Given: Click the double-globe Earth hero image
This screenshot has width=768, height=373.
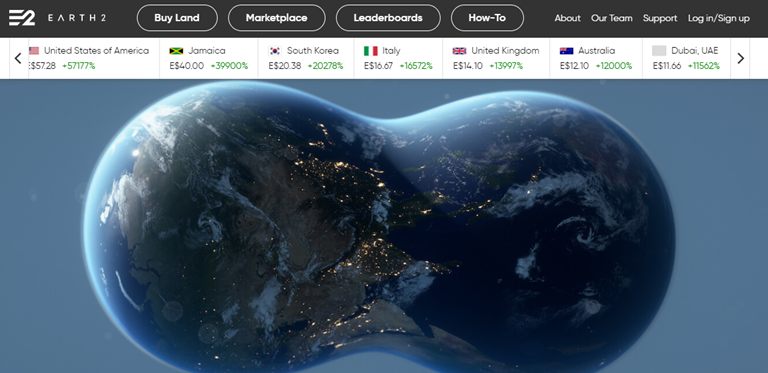Looking at the screenshot, I should (380, 227).
